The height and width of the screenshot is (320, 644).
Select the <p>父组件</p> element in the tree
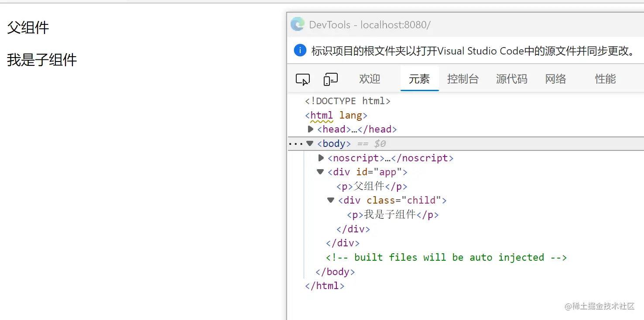(372, 186)
